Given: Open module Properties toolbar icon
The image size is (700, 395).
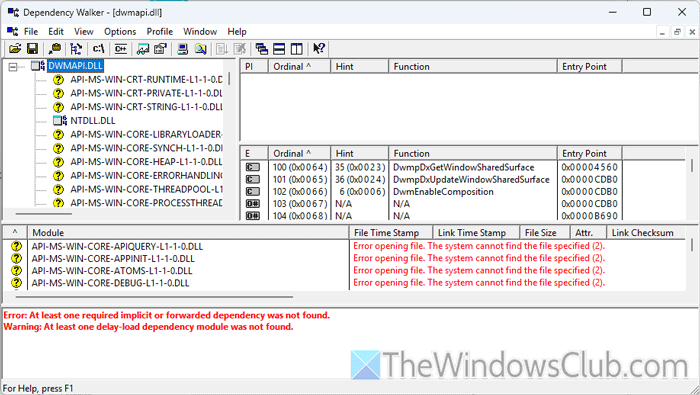Looking at the screenshot, I should 160,49.
